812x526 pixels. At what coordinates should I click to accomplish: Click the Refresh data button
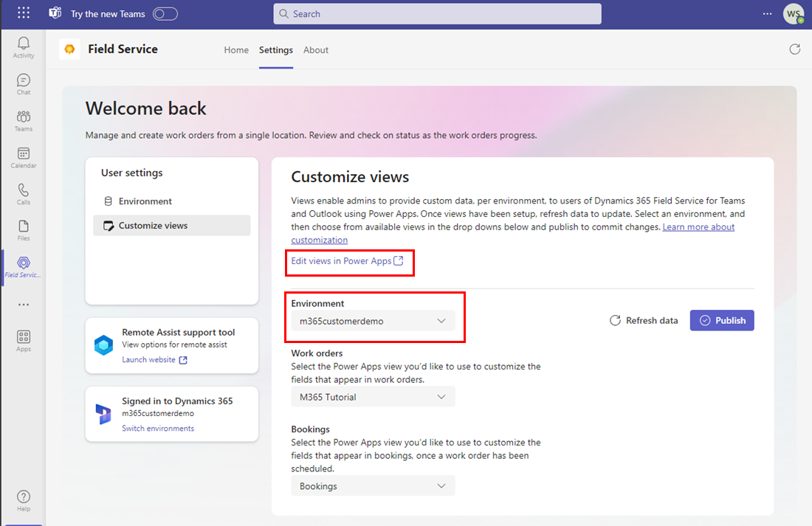(x=644, y=320)
